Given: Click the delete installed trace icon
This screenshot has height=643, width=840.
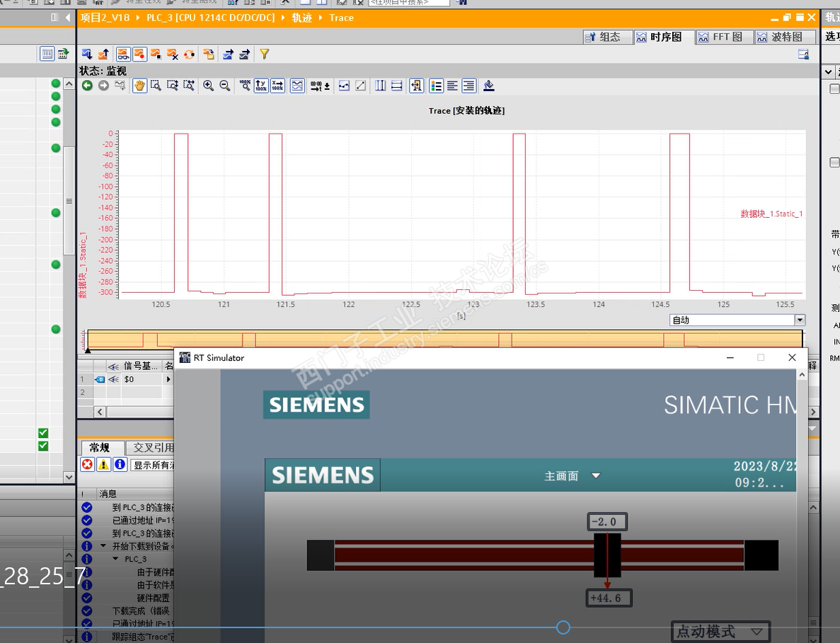Looking at the screenshot, I should pos(173,54).
